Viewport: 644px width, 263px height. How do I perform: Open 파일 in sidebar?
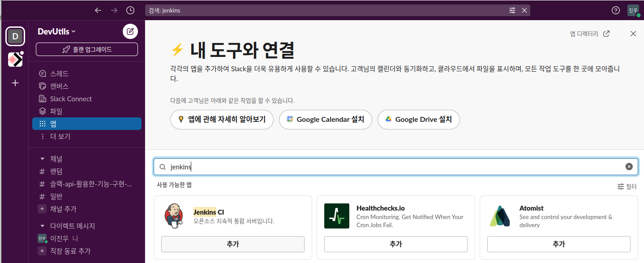87,111
